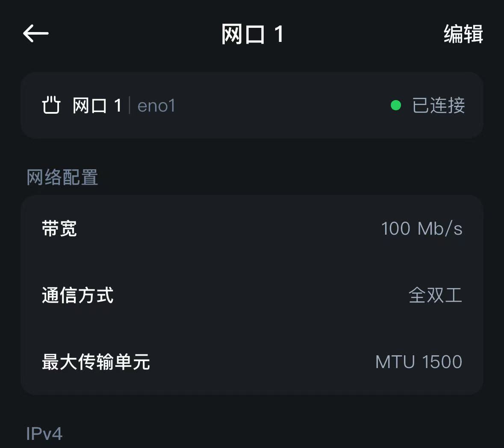Click the Ethernet port icon

pos(51,105)
